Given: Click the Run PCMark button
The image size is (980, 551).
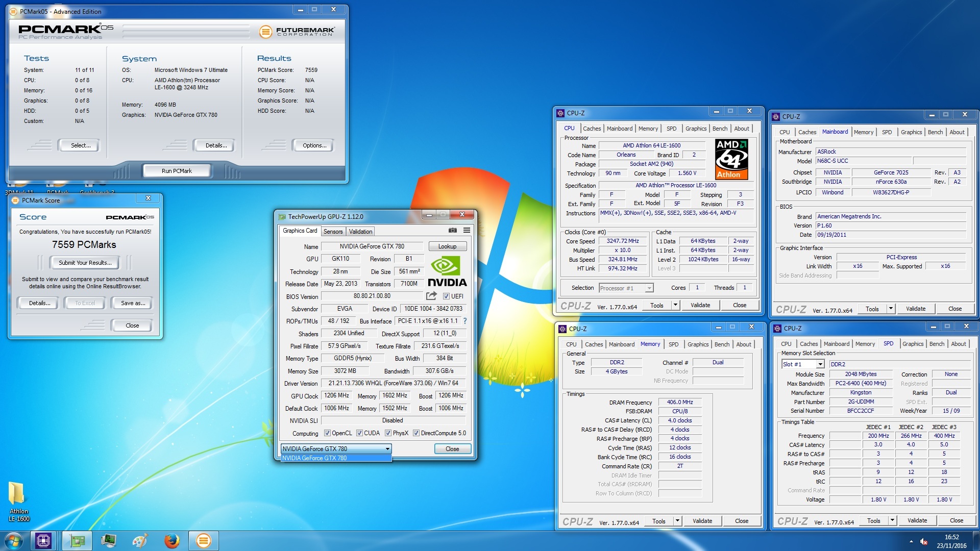Looking at the screenshot, I should [x=177, y=171].
